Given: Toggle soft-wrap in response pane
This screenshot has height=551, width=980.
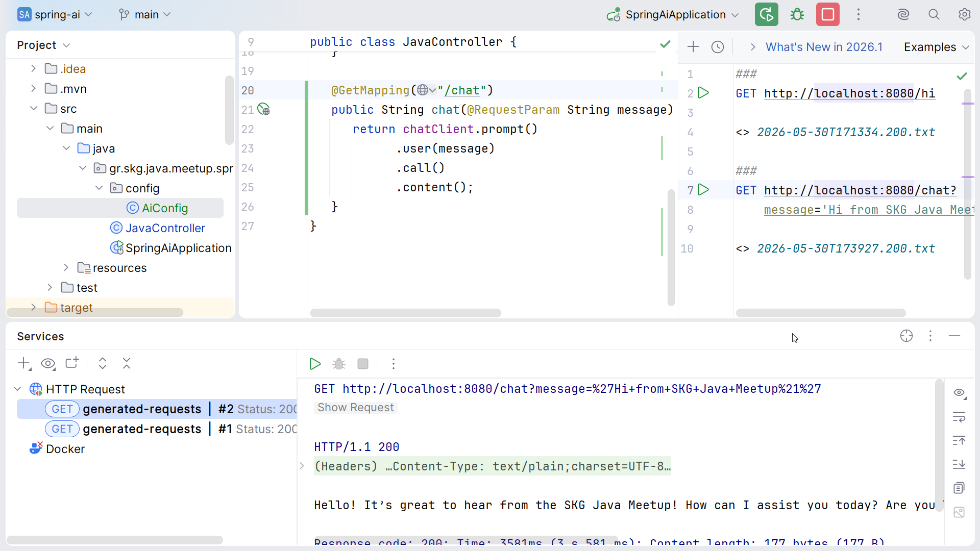Looking at the screenshot, I should point(959,417).
